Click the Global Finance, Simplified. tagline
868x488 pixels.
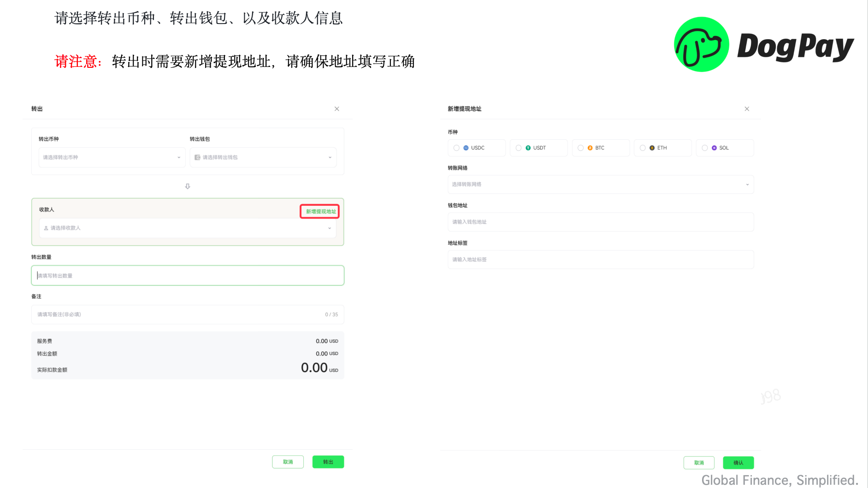780,480
